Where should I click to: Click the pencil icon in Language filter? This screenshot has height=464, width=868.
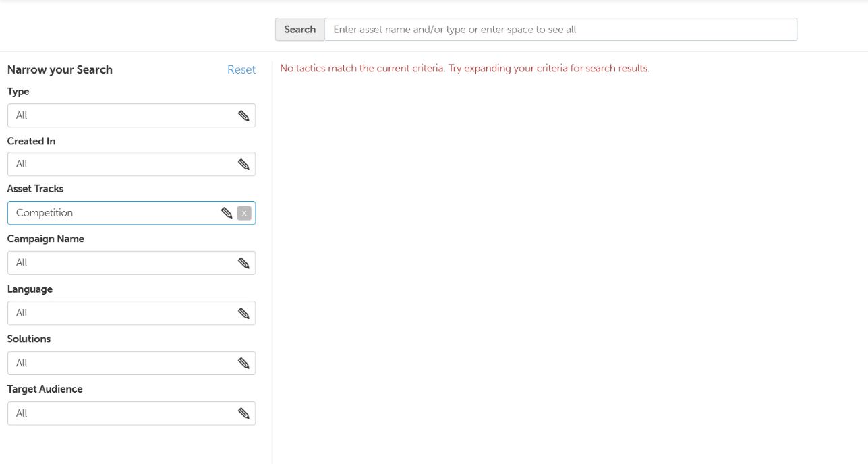click(243, 313)
